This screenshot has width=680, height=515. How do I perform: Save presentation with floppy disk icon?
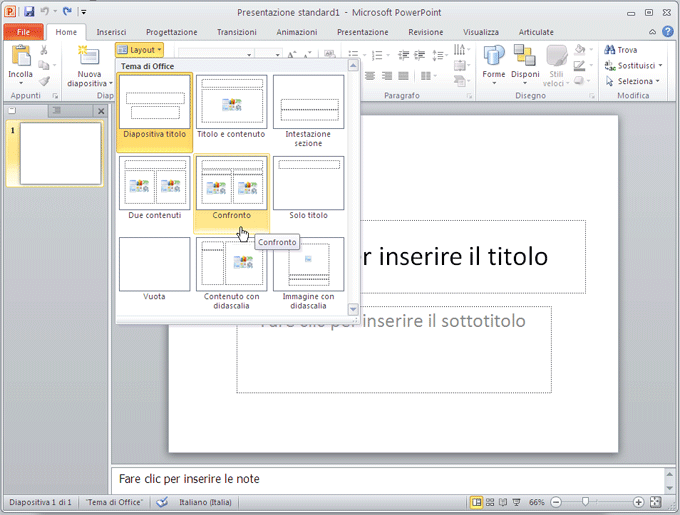[x=29, y=12]
